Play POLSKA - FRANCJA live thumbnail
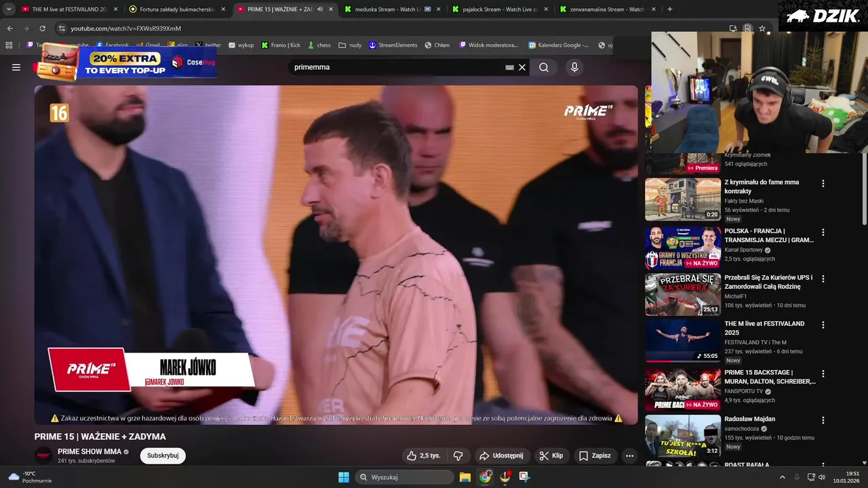This screenshot has height=488, width=868. click(683, 248)
